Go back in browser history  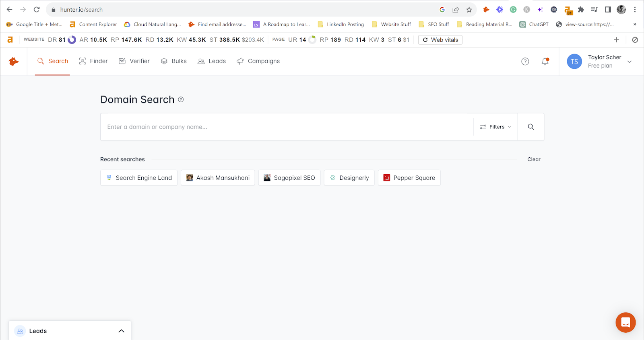(x=10, y=10)
